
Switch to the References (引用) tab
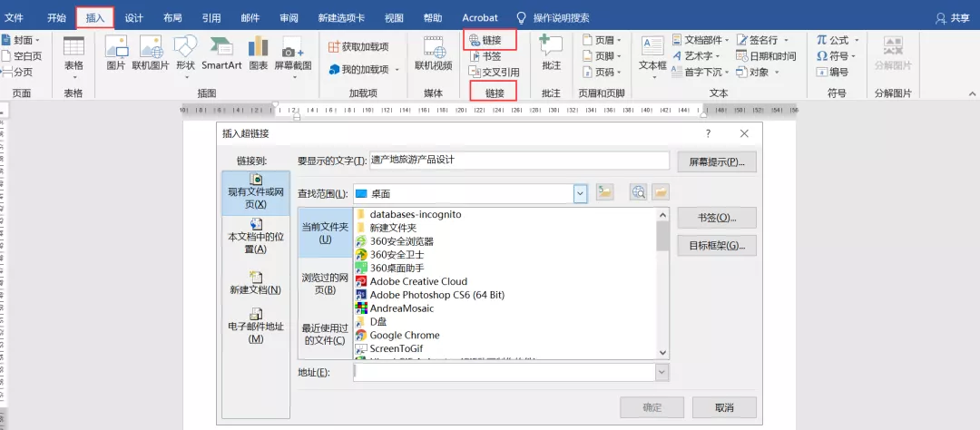[x=211, y=18]
